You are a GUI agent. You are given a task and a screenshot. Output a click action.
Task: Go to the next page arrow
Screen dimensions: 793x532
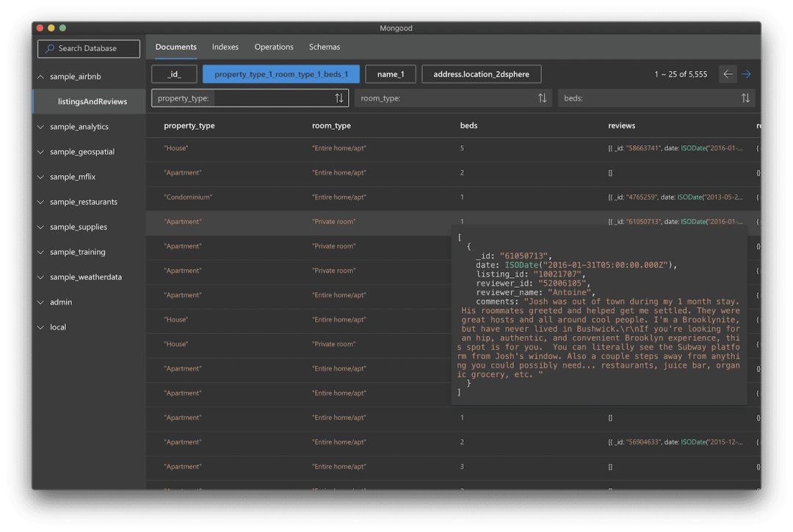746,74
